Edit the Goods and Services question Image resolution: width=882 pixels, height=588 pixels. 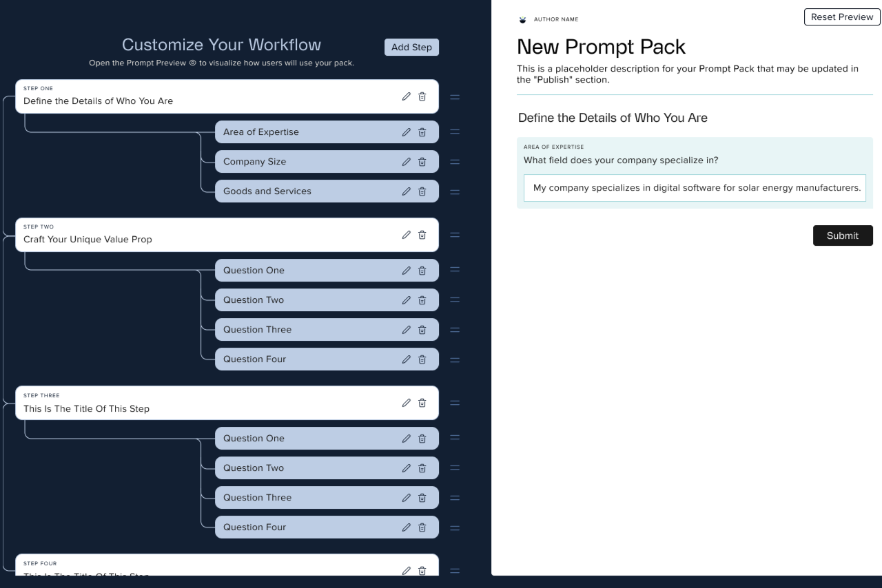click(407, 191)
